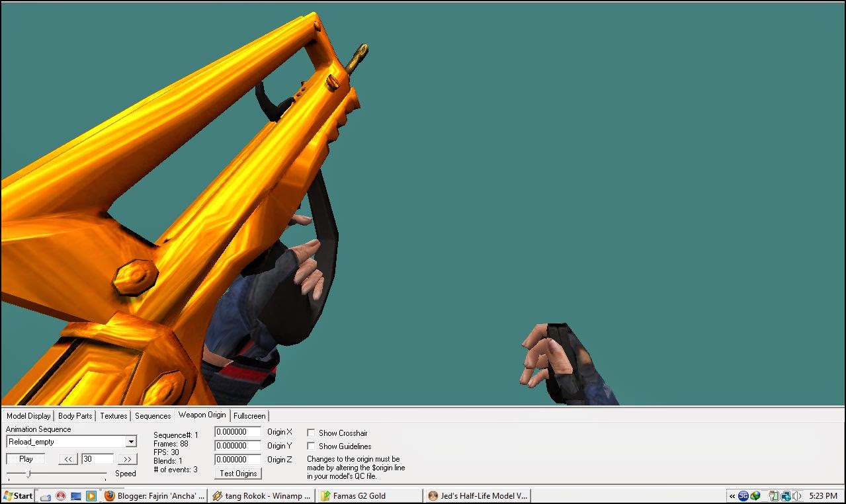This screenshot has height=504, width=846.
Task: Open the Famas G2 Gold folder taskbar button
Action: [370, 495]
